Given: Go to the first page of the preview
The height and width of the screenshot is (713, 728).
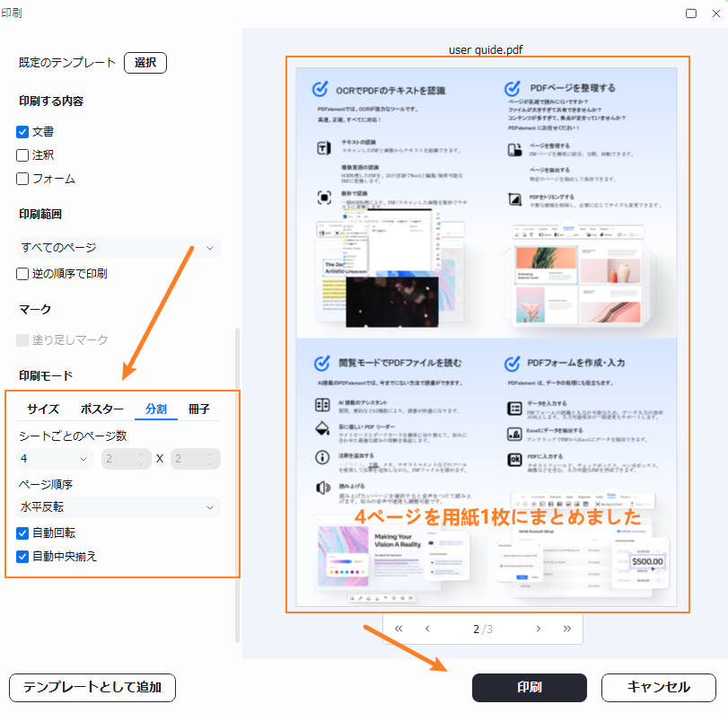Looking at the screenshot, I should [x=399, y=629].
